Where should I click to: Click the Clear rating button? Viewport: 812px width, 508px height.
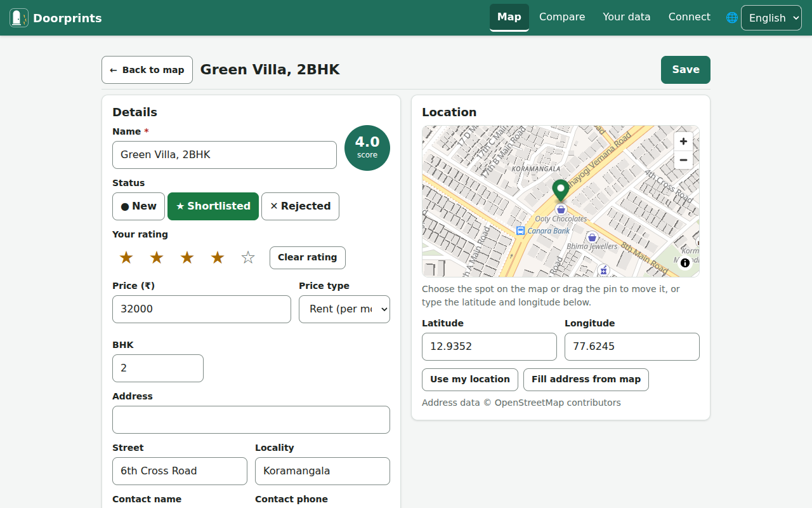tap(308, 258)
